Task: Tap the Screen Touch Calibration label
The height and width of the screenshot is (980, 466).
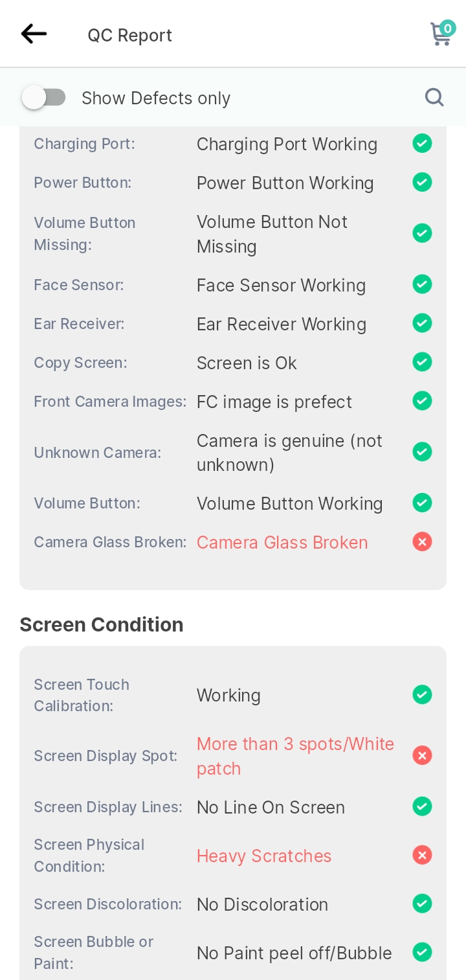Action: coord(82,695)
